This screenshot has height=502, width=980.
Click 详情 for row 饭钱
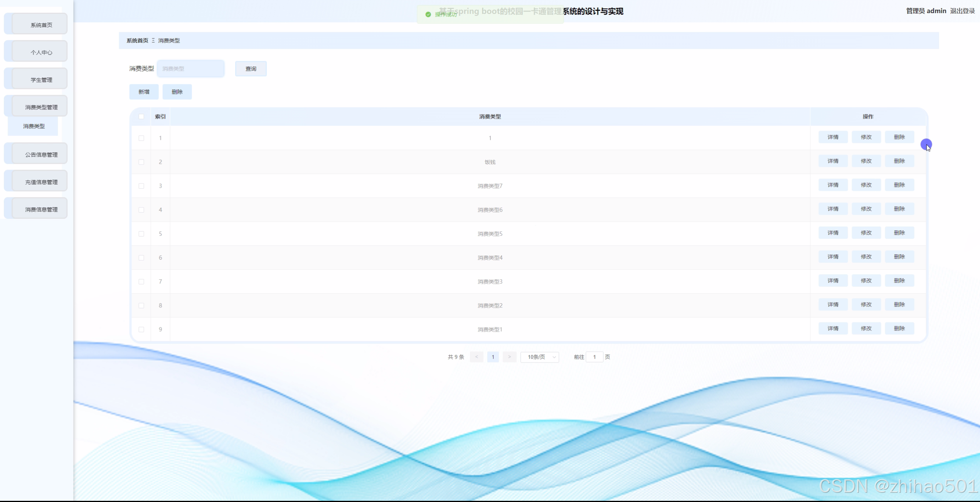coord(833,161)
